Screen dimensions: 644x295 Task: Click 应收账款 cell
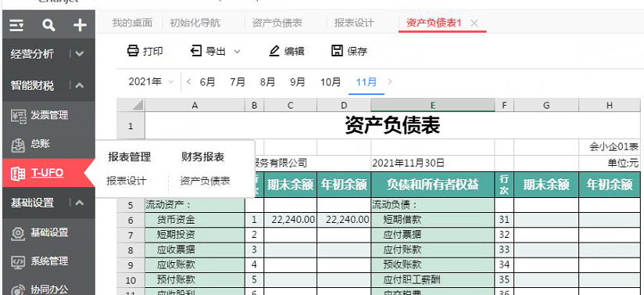click(195, 264)
